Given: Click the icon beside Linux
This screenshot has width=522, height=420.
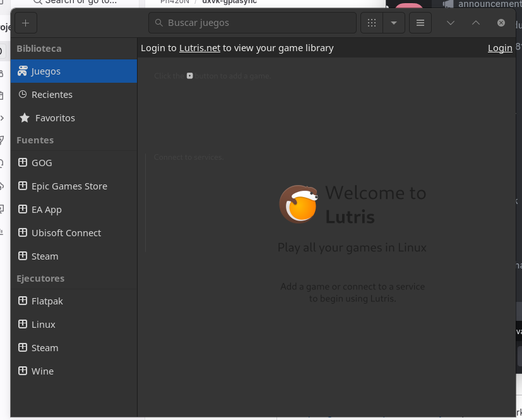Looking at the screenshot, I should point(23,324).
